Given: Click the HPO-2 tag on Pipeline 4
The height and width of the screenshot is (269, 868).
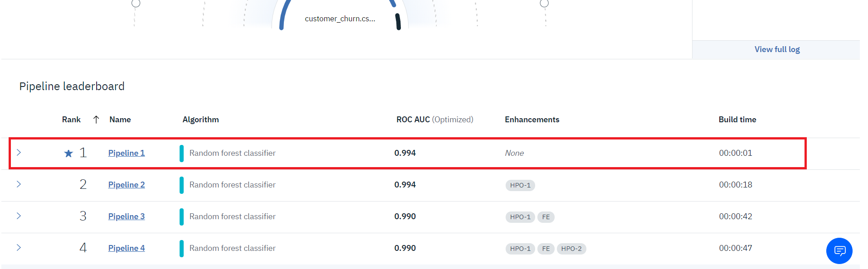Looking at the screenshot, I should [571, 249].
